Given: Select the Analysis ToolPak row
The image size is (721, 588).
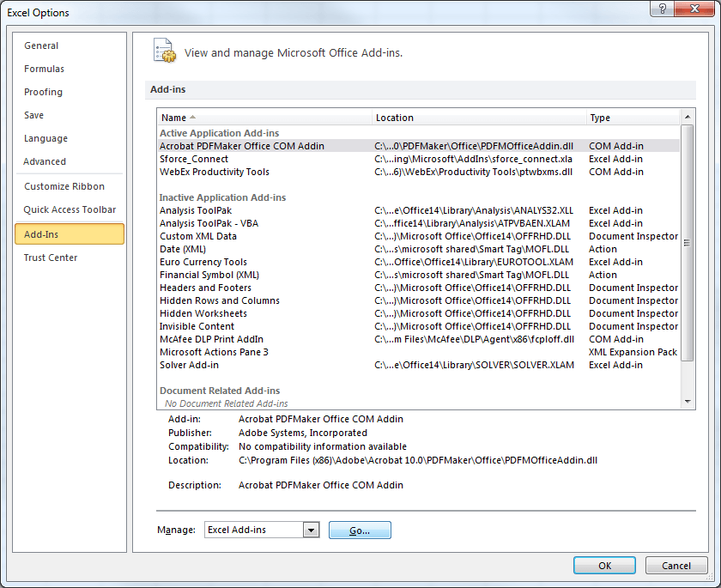Looking at the screenshot, I should coord(419,210).
